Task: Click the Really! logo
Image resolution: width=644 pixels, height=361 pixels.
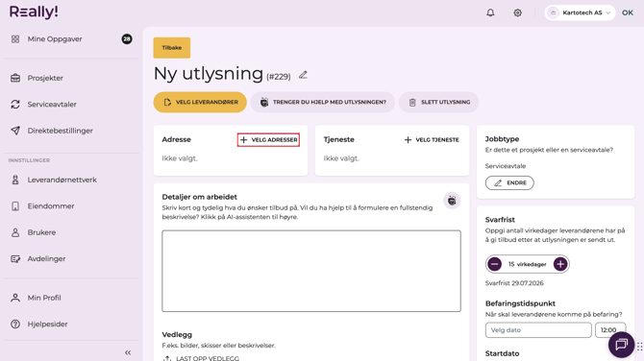Action: tap(34, 12)
